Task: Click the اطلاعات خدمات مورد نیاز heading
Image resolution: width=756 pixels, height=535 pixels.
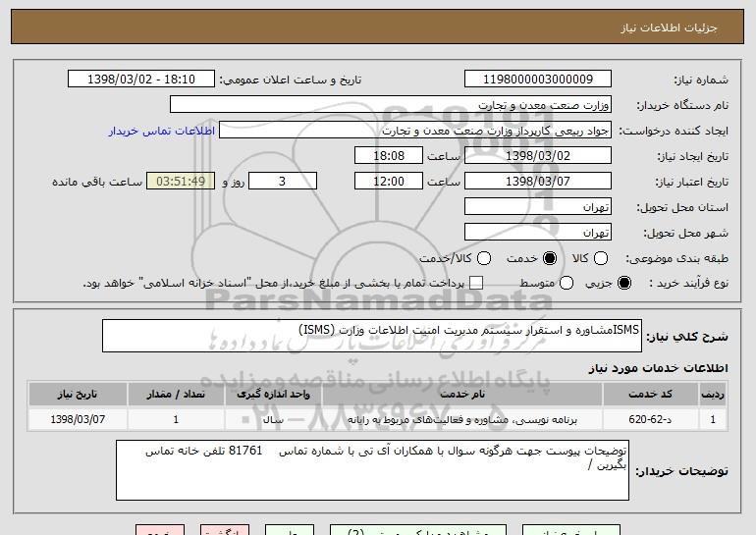Action: pyautogui.click(x=658, y=368)
